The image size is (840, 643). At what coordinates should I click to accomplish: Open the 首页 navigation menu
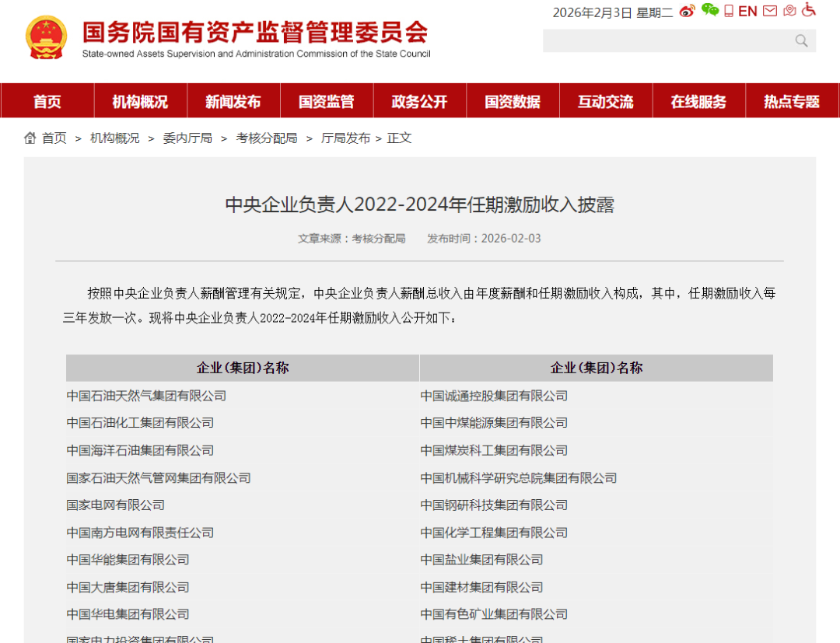[x=47, y=101]
